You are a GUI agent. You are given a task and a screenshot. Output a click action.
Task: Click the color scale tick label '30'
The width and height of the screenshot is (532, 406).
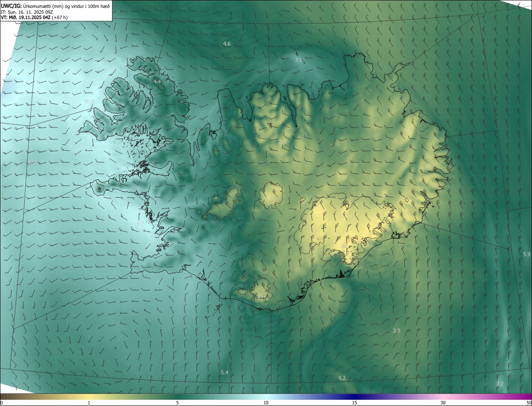[443, 403]
